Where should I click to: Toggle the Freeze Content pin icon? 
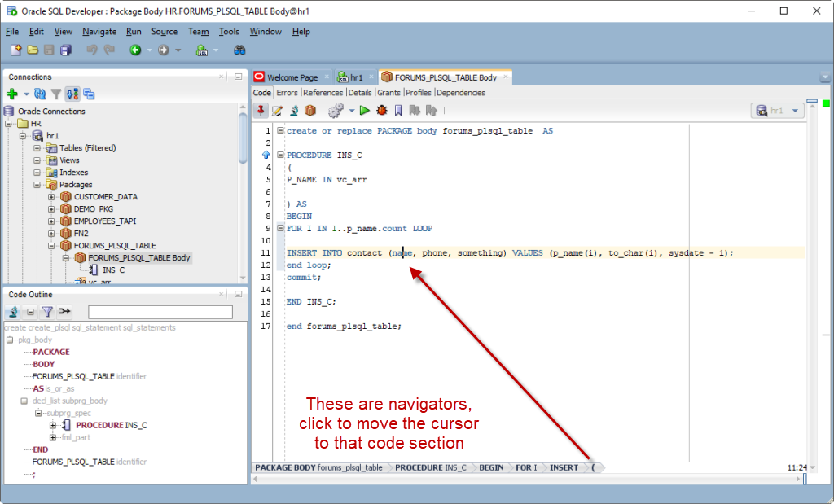[261, 111]
